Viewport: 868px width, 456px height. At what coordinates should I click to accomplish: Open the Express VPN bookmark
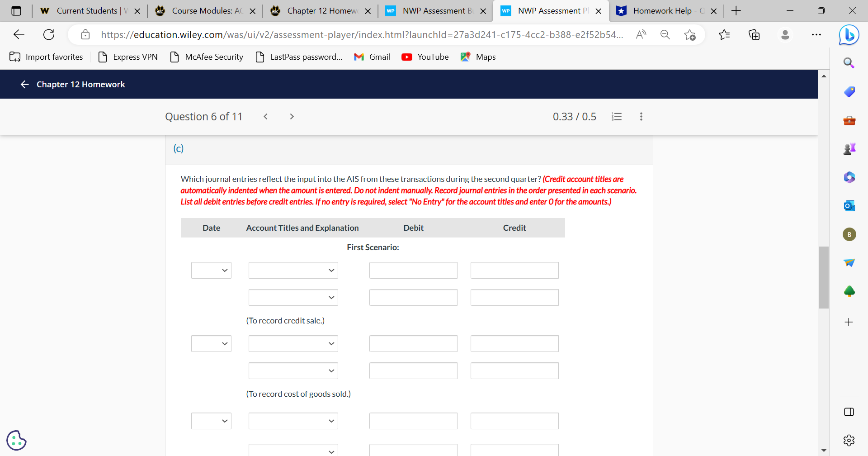point(128,57)
